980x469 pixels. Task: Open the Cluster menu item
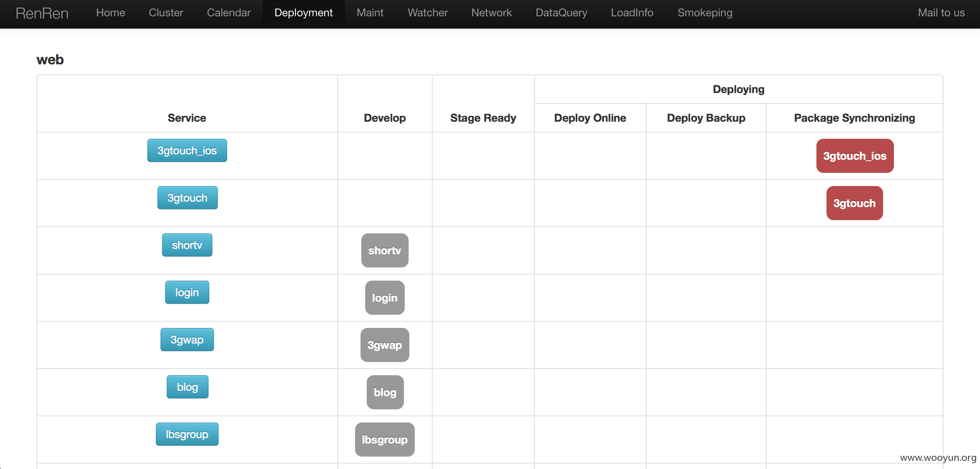[166, 13]
